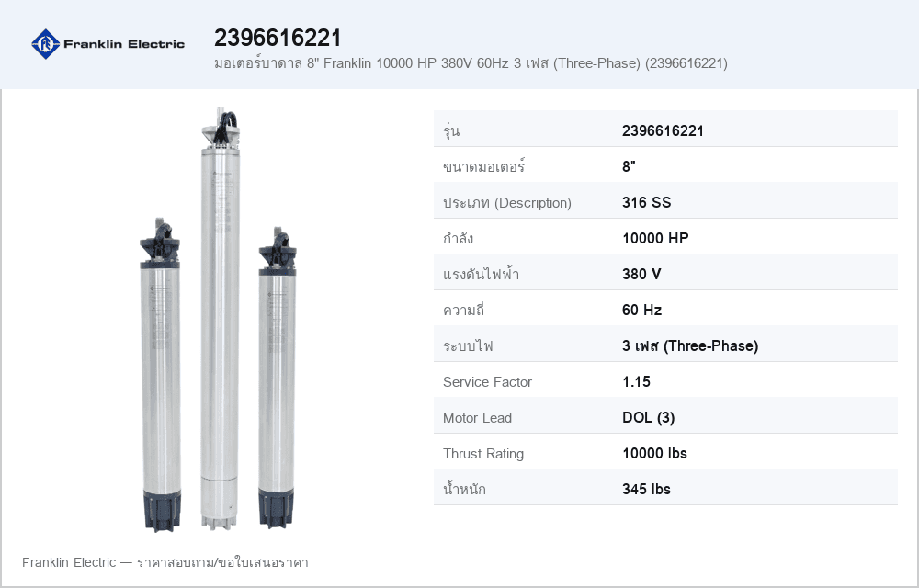The height and width of the screenshot is (588, 919).
Task: Select model value 2396616221 in table
Action: pos(663,130)
